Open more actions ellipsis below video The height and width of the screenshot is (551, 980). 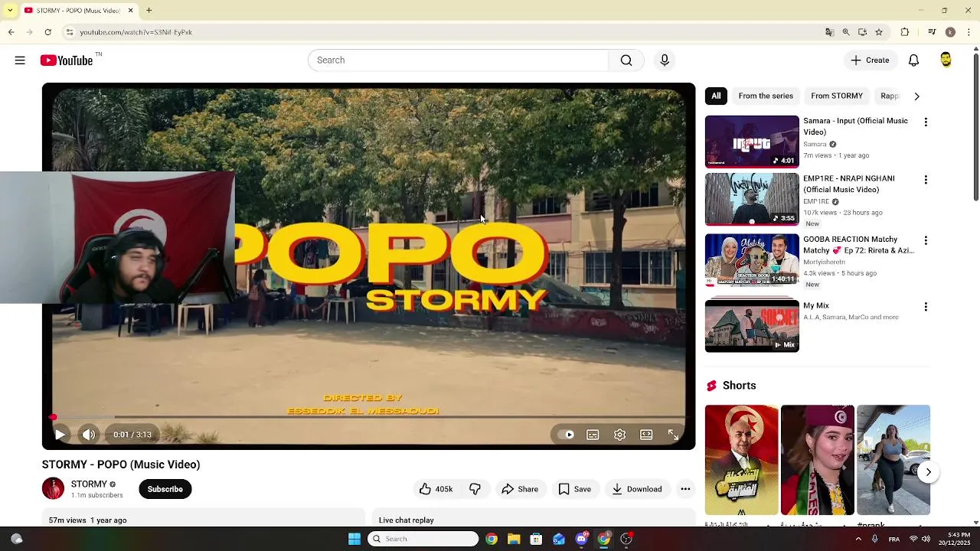685,489
